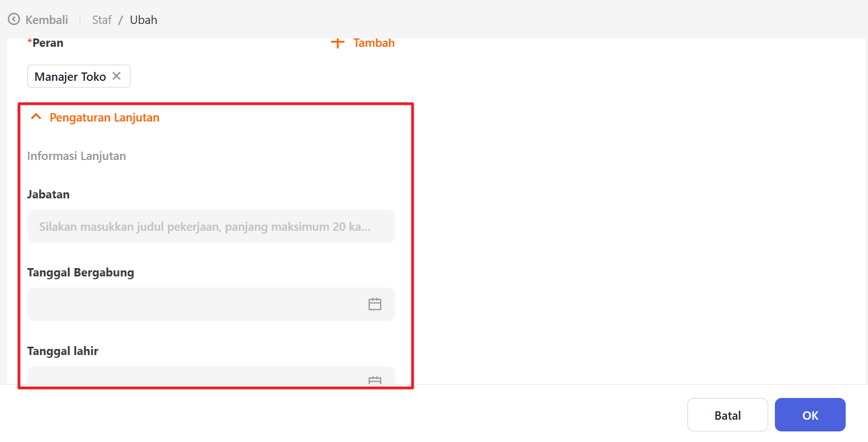Click the Tanggal Bergabung field label
The width and height of the screenshot is (868, 442).
click(x=81, y=273)
